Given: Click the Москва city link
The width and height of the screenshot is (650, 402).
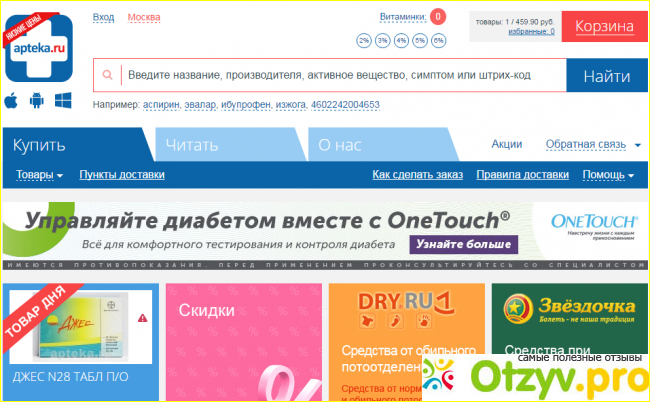Looking at the screenshot, I should [x=144, y=18].
